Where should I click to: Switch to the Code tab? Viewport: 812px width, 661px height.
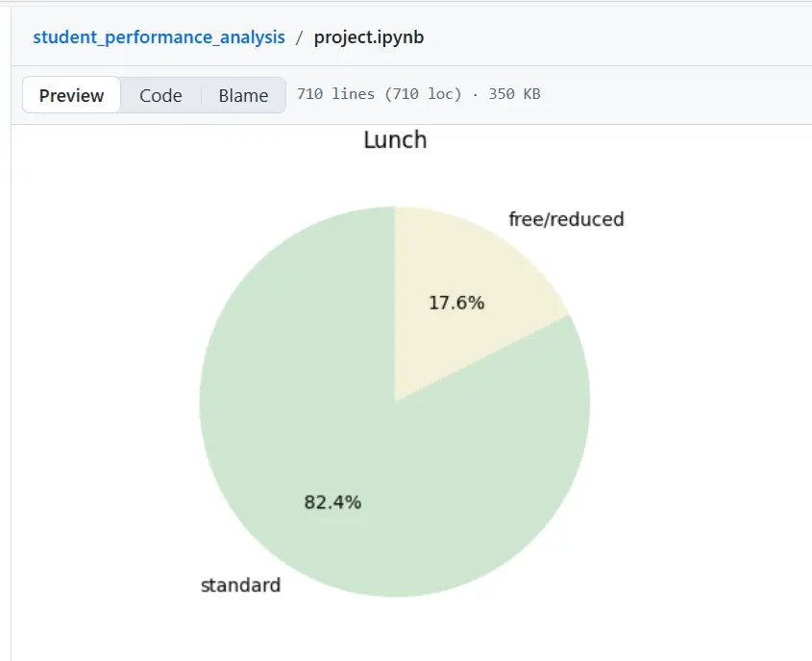click(160, 95)
